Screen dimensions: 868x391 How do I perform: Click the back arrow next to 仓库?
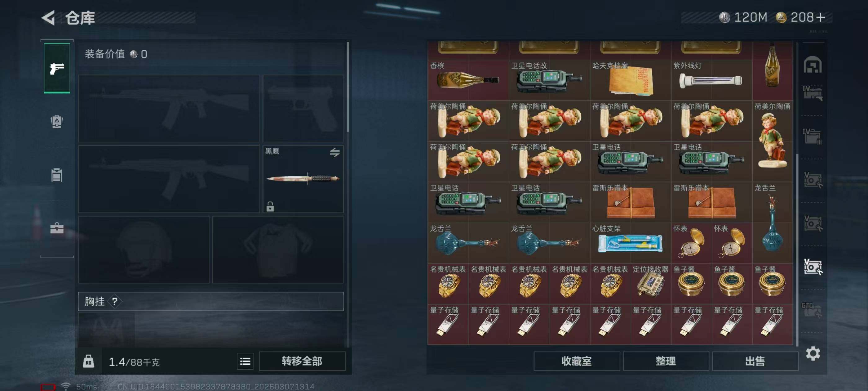[49, 18]
